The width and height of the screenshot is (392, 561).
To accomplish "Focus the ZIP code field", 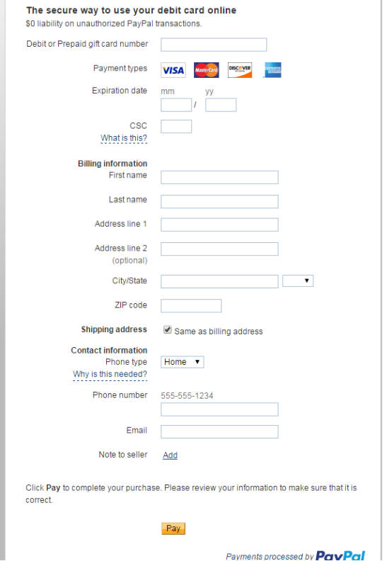I will coord(191,306).
